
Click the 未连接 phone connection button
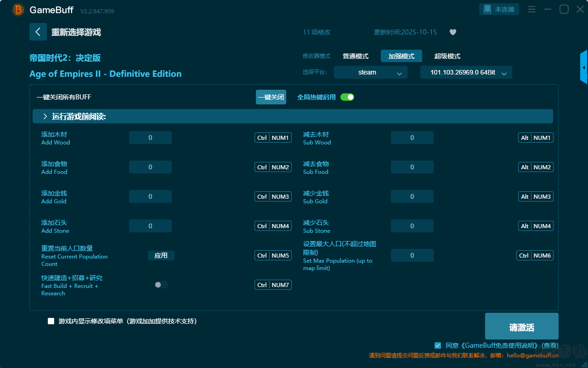pyautogui.click(x=499, y=9)
